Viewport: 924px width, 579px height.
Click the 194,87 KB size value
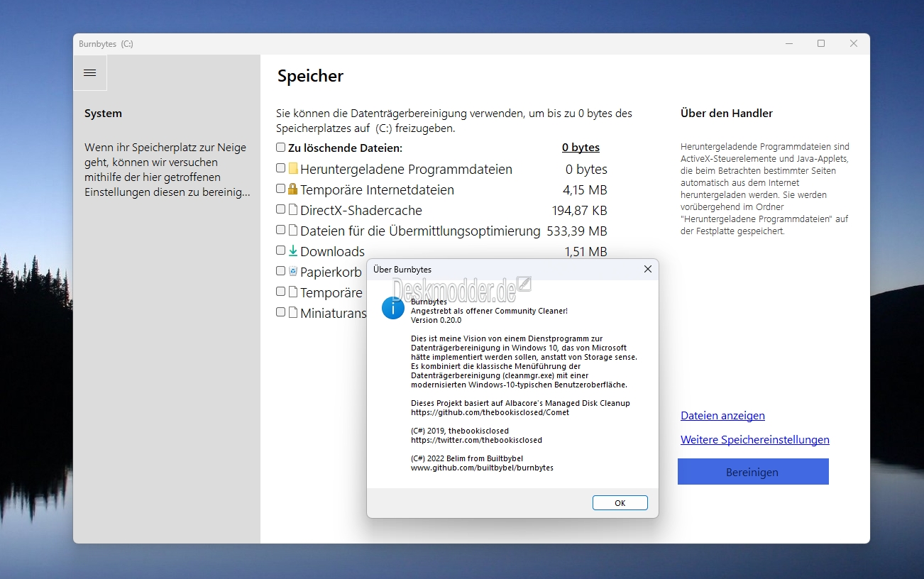[x=580, y=211]
